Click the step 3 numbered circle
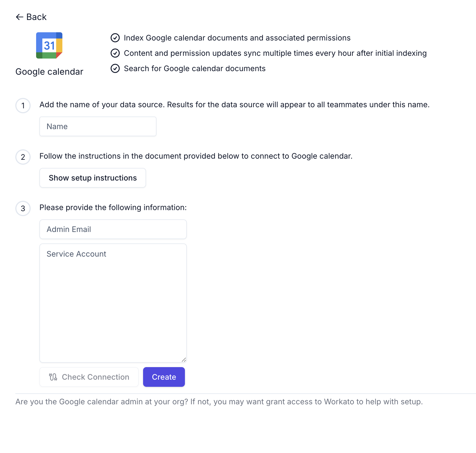Image resolution: width=476 pixels, height=453 pixels. tap(23, 208)
